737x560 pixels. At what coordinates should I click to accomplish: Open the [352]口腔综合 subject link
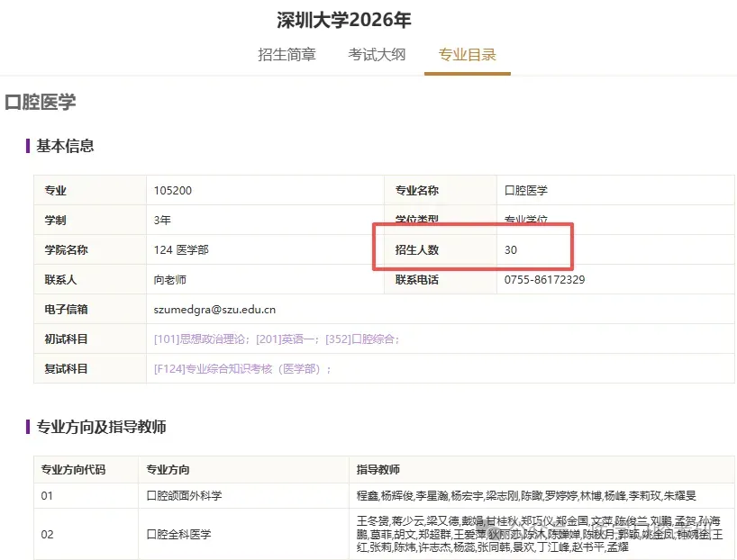click(359, 339)
